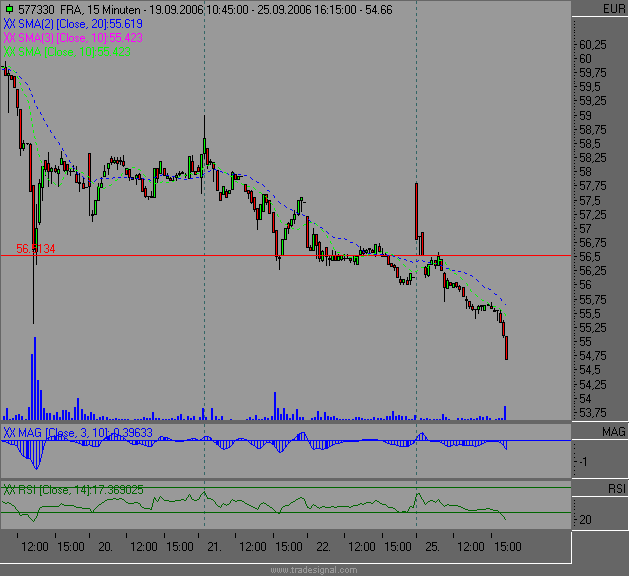Click the MAG [Close, 3, 10] indicator legend

point(78,432)
